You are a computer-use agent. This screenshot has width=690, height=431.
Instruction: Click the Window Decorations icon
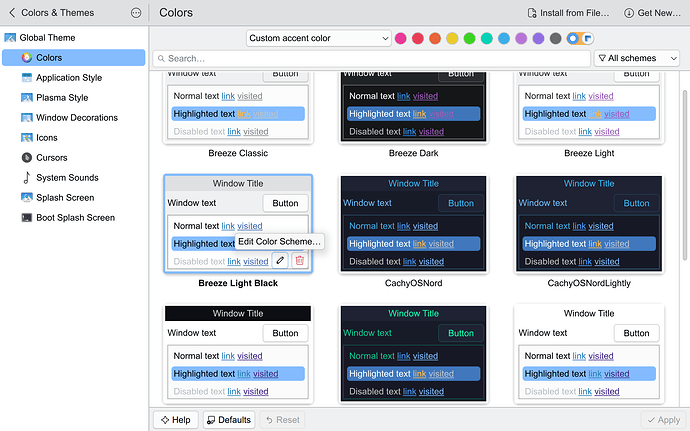[x=27, y=118]
